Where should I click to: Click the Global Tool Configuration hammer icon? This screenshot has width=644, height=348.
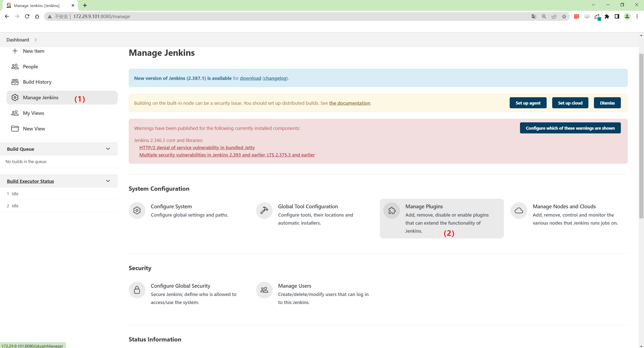tap(264, 211)
